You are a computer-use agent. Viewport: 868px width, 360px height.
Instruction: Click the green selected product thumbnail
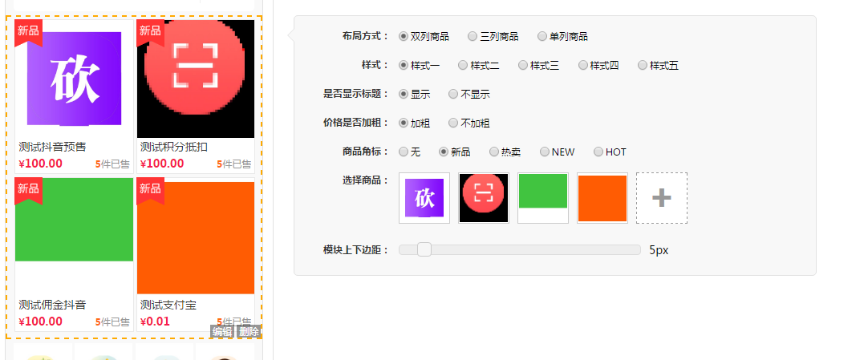coord(543,198)
